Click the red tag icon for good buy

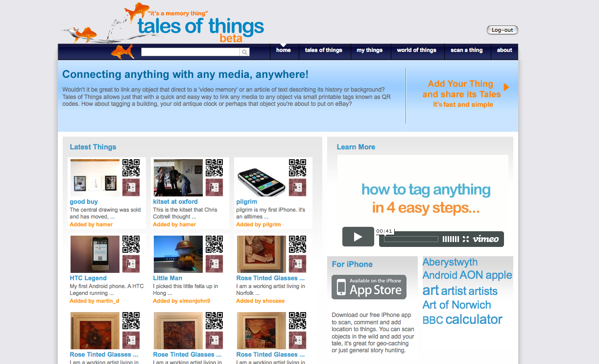[131, 188]
